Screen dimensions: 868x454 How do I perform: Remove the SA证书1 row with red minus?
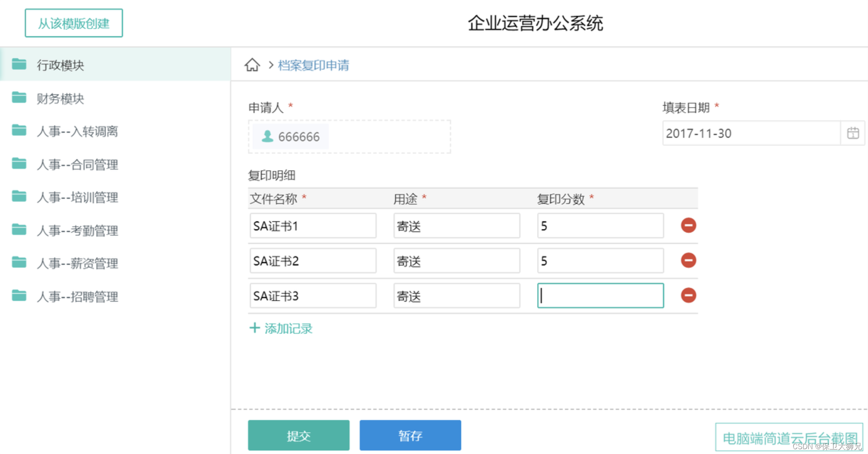(688, 225)
